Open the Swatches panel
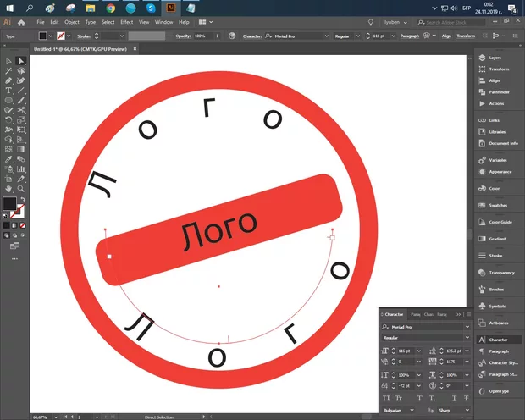Screen dimensions: 525x420 pos(499,205)
